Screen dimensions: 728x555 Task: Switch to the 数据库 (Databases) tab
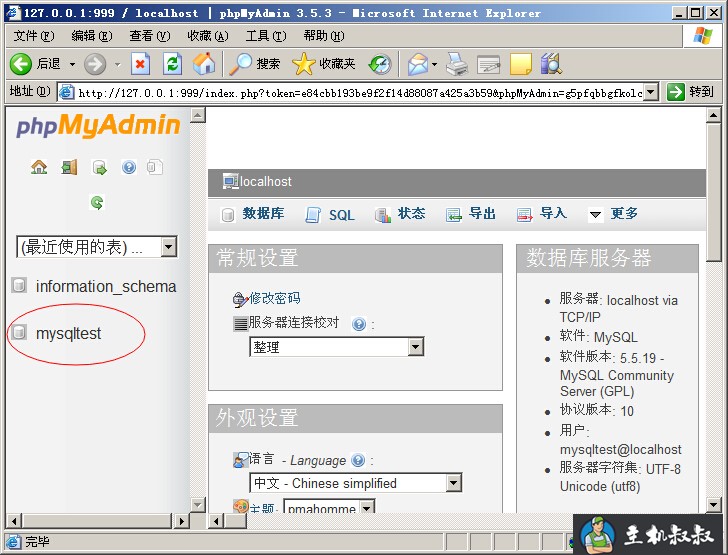253,214
